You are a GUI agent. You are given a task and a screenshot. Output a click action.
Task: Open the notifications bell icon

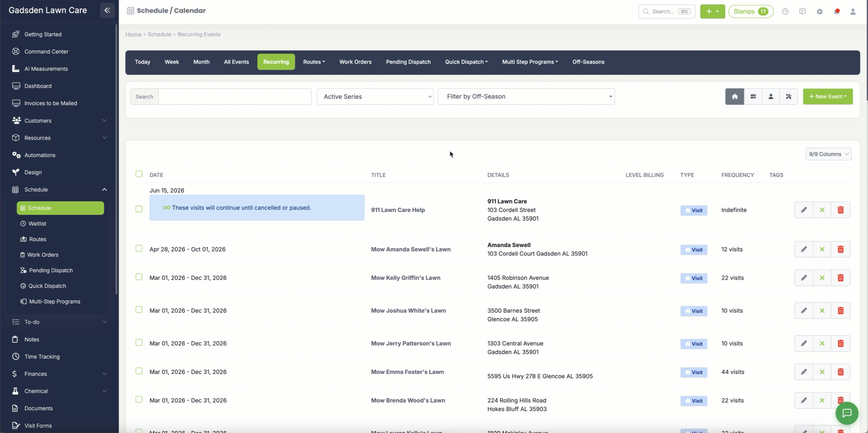(x=836, y=11)
